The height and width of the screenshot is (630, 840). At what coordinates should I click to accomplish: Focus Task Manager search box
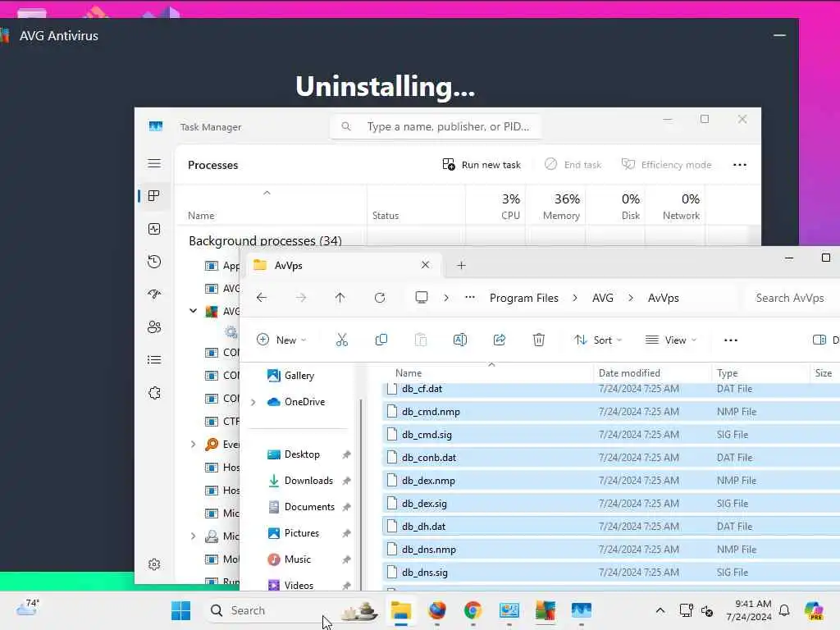click(436, 126)
